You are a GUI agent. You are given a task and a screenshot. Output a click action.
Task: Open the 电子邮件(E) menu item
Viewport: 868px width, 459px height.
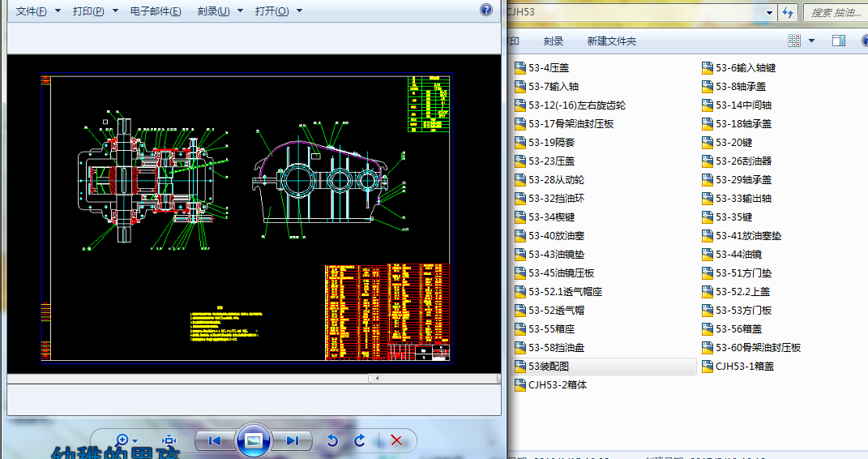[156, 11]
